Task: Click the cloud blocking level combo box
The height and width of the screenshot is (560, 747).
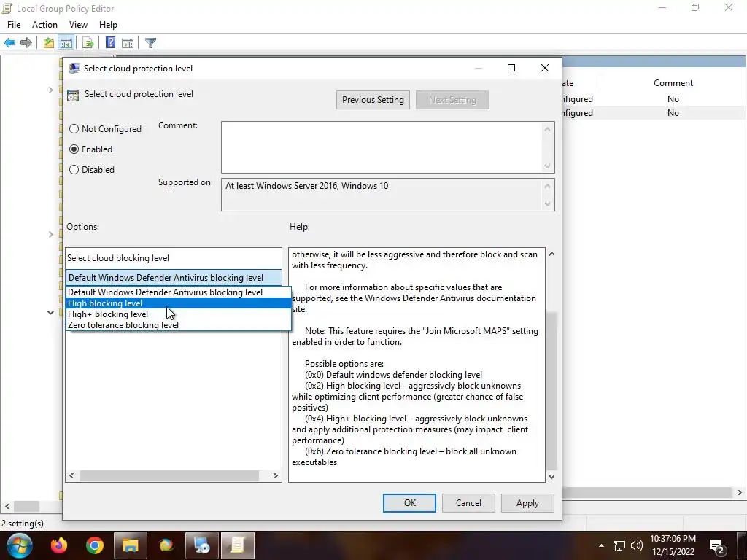Action: click(174, 278)
